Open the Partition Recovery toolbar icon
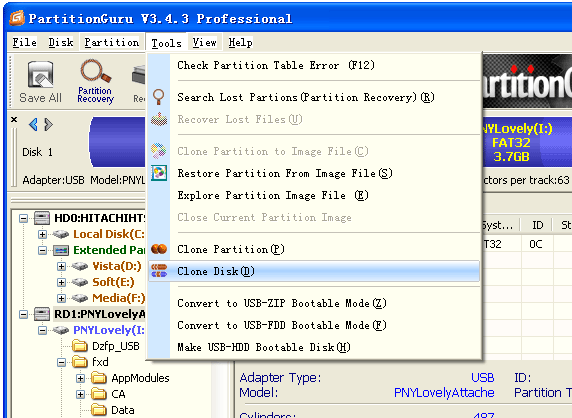 click(96, 72)
